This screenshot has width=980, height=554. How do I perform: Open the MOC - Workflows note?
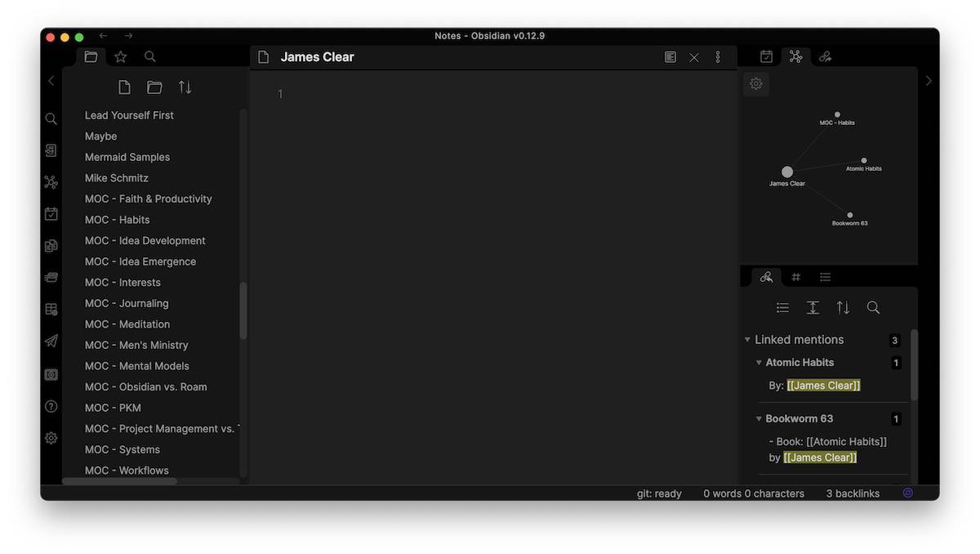tap(127, 471)
